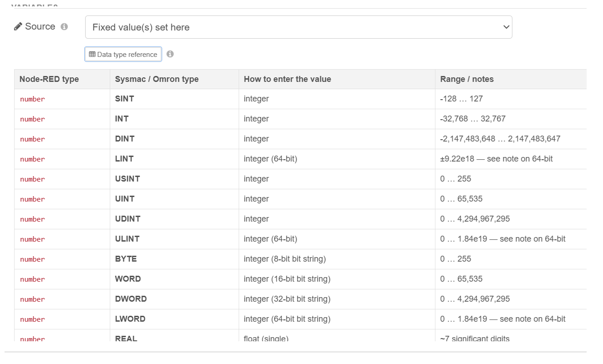The height and width of the screenshot is (364, 603).
Task: Click the Data type reference button
Action: (x=123, y=54)
